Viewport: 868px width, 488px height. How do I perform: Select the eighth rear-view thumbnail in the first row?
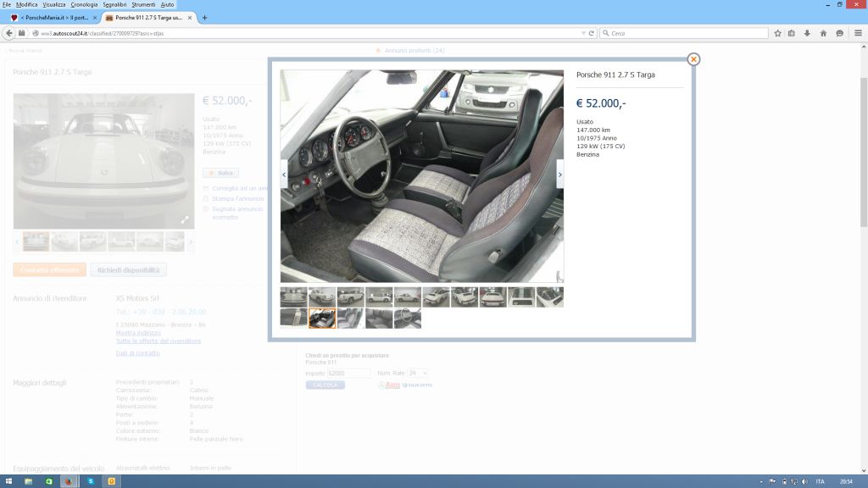click(492, 297)
